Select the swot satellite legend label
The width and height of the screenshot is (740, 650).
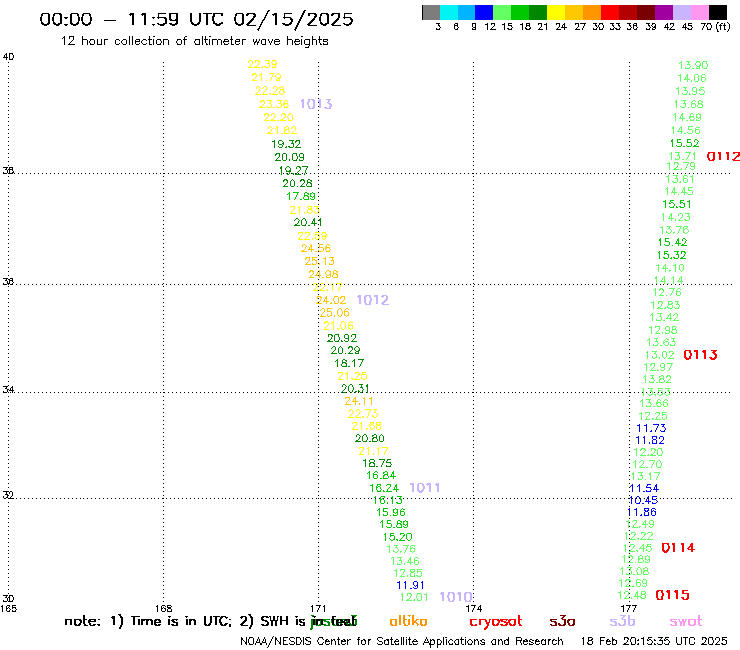click(686, 621)
